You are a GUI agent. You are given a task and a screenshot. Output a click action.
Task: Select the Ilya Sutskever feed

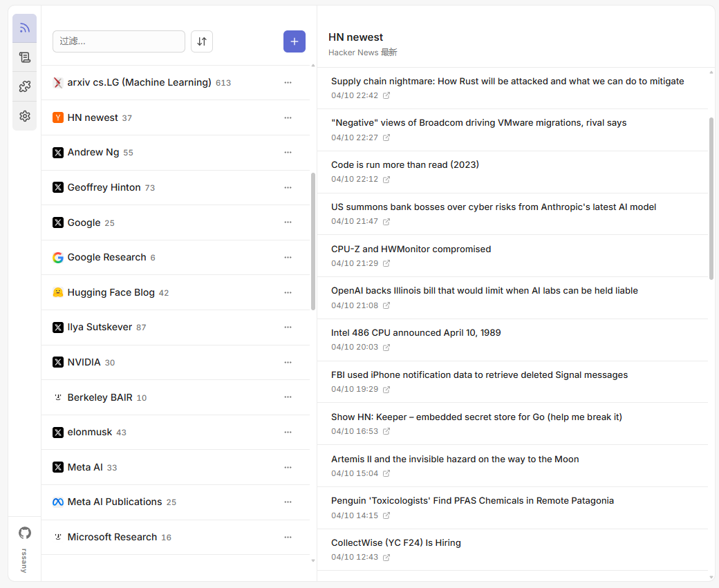[176, 328]
